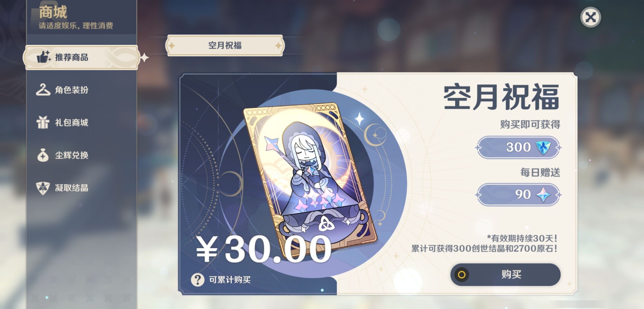Screen dimensions: 644x309
Task: Click the thumbs-up icon beside 推荐商品
Action: click(x=44, y=57)
